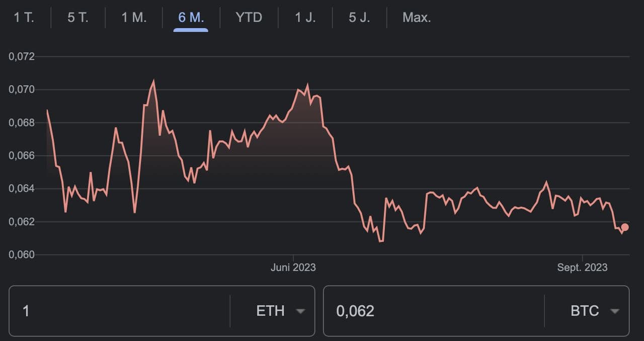644x341 pixels.
Task: Open the 1 M. chart range
Action: pyautogui.click(x=134, y=18)
